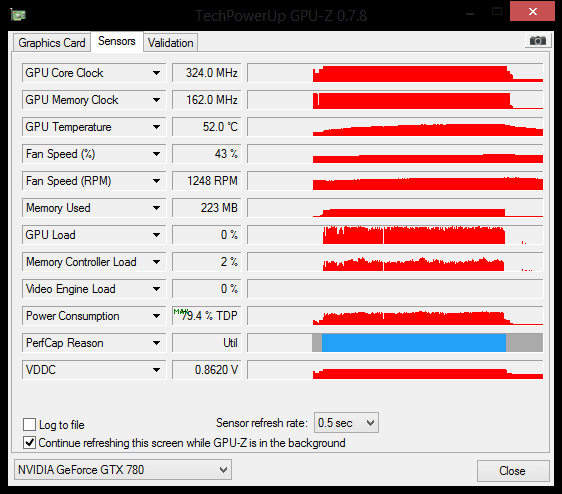Click the 52.0 °C temperature value

(x=207, y=127)
